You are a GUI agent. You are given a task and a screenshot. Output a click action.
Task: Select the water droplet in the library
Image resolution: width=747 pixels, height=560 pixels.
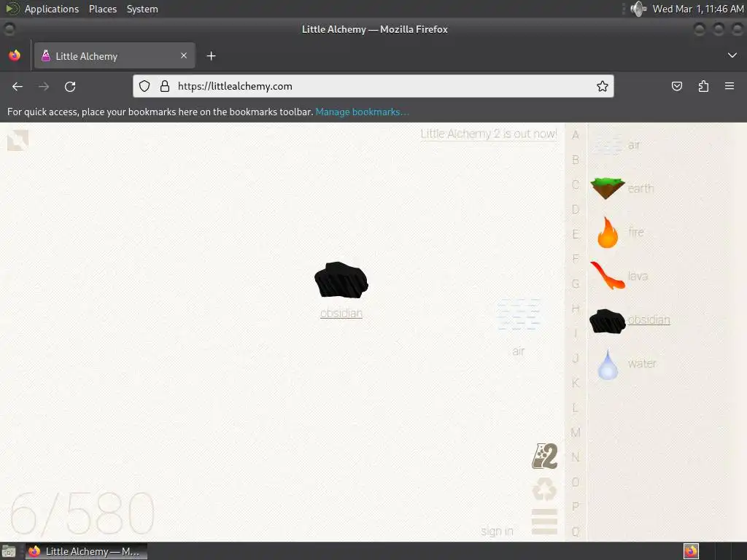(x=608, y=365)
